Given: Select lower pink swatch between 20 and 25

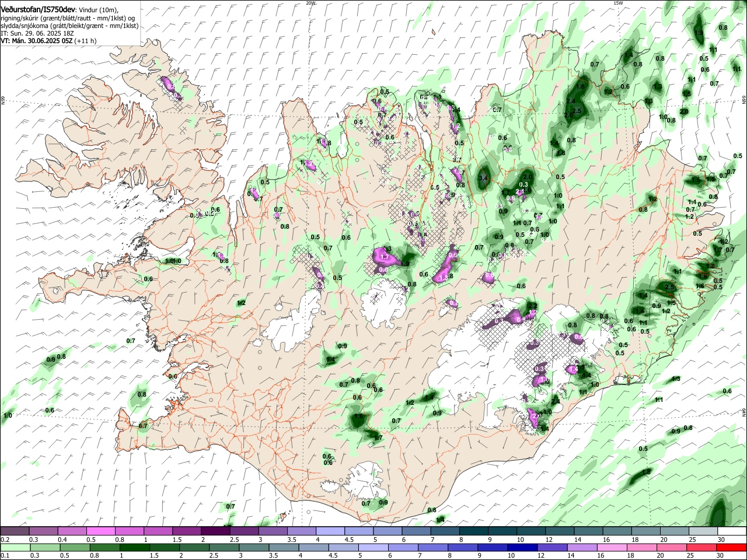Looking at the screenshot, I should pos(672,547).
